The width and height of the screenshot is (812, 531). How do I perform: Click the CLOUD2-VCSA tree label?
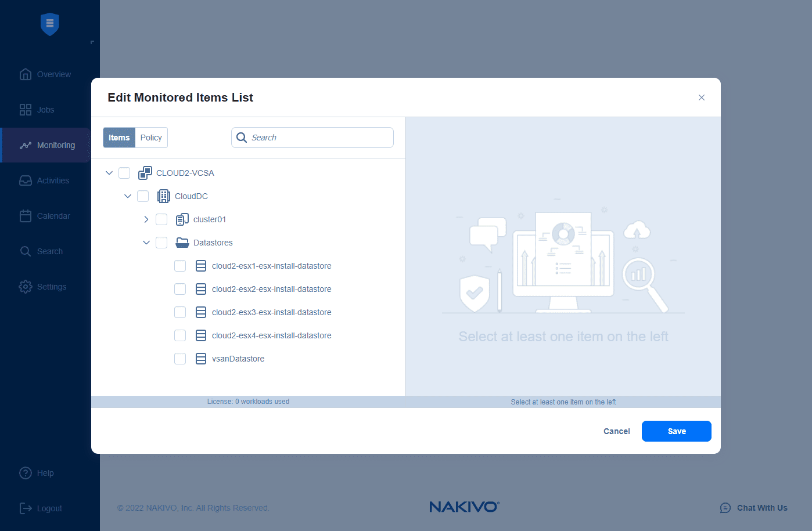point(185,173)
